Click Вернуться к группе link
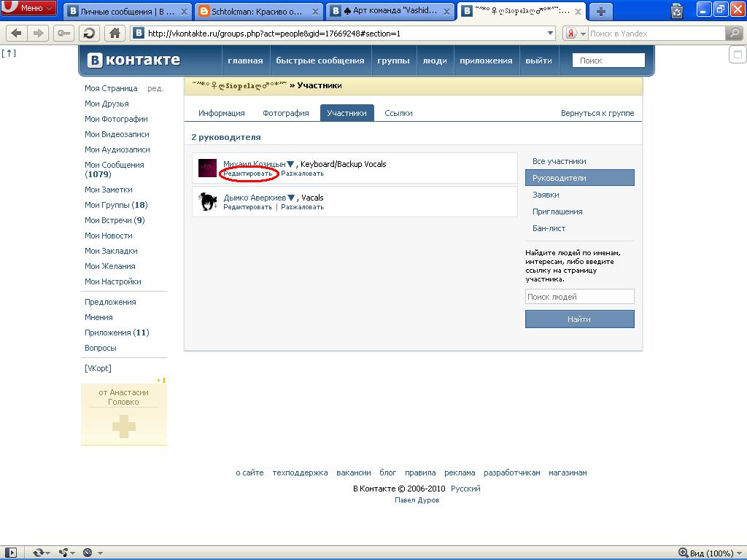747x560 pixels. [597, 113]
